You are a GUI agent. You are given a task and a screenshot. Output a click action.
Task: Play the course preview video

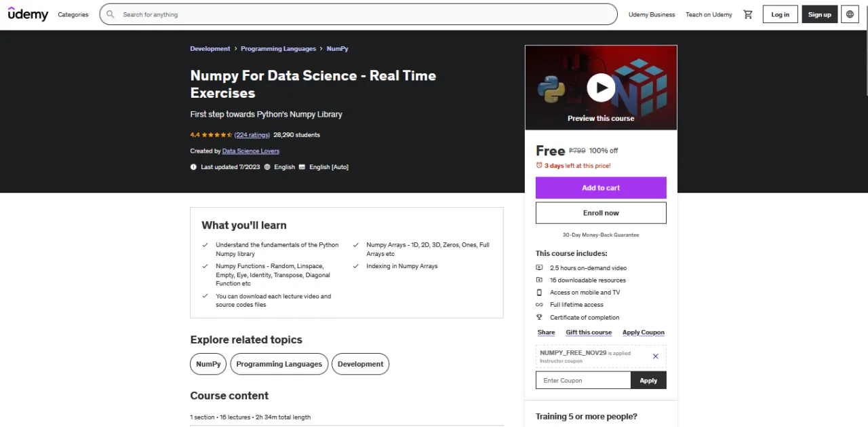(x=601, y=87)
